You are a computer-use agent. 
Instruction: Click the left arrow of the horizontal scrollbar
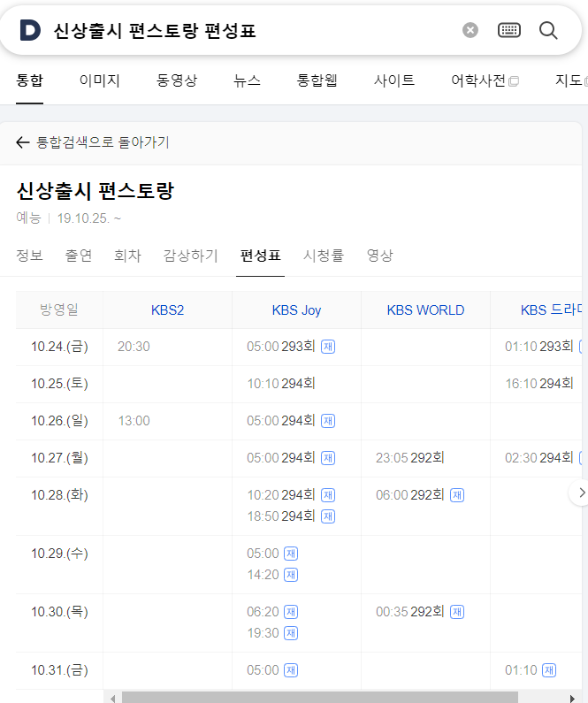tap(112, 698)
